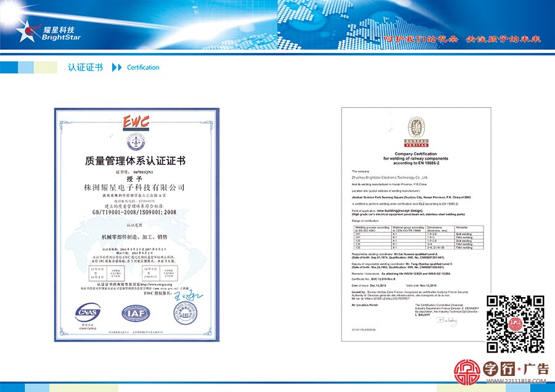
Task: Click the standard GB/T19001-2008/ISO9001:2008
Action: point(134,212)
